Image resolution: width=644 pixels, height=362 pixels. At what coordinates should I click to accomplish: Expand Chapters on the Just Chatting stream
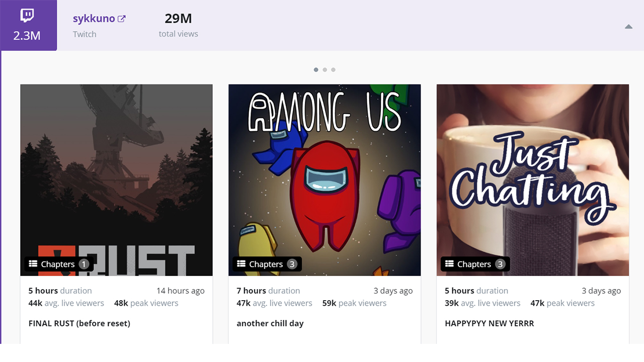(x=475, y=264)
